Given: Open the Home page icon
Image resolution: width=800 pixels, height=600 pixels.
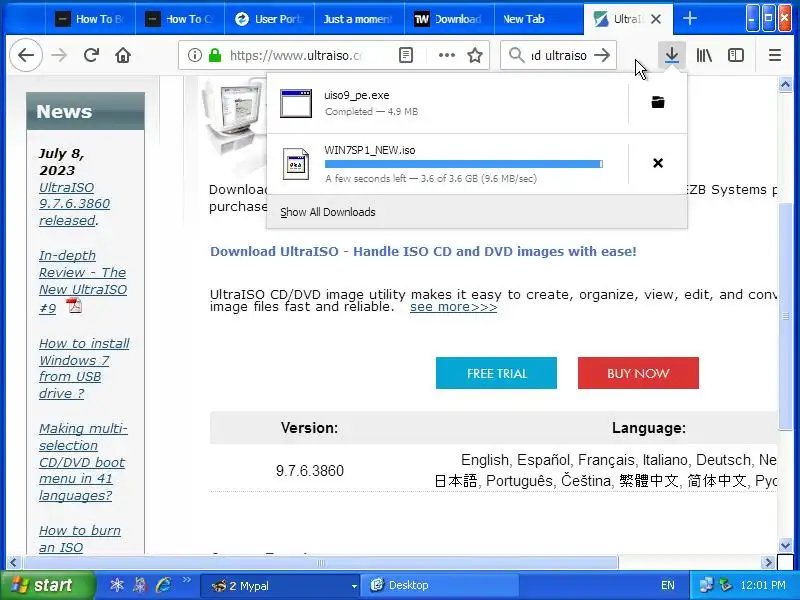Looking at the screenshot, I should [123, 55].
